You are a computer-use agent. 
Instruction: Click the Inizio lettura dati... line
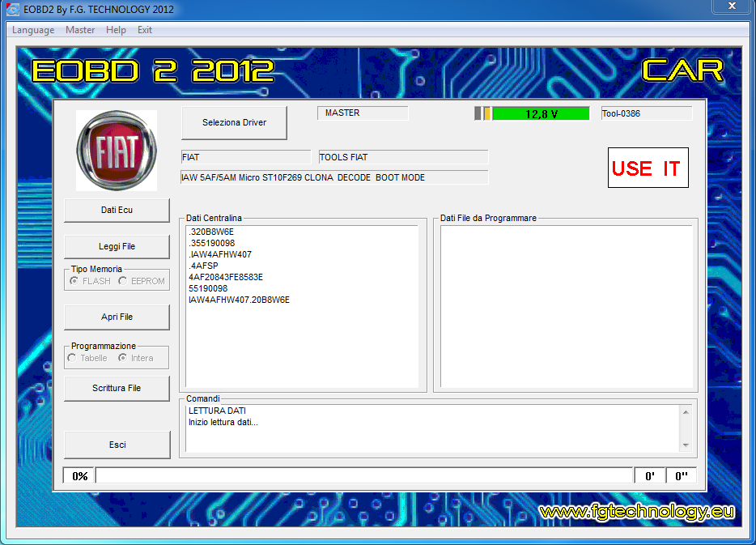pos(223,422)
